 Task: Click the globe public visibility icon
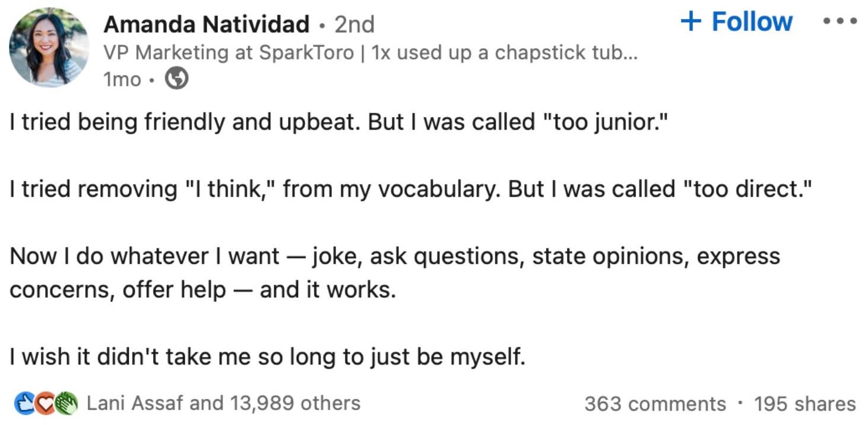[x=176, y=79]
